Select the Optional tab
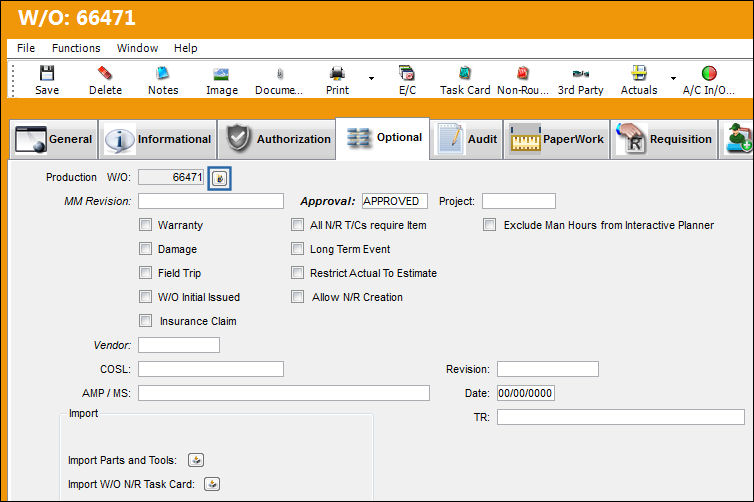Image resolution: width=754 pixels, height=502 pixels. point(383,138)
